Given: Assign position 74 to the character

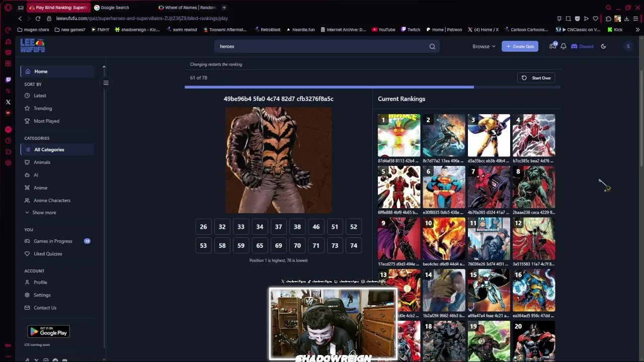Looking at the screenshot, I should coord(354,245).
